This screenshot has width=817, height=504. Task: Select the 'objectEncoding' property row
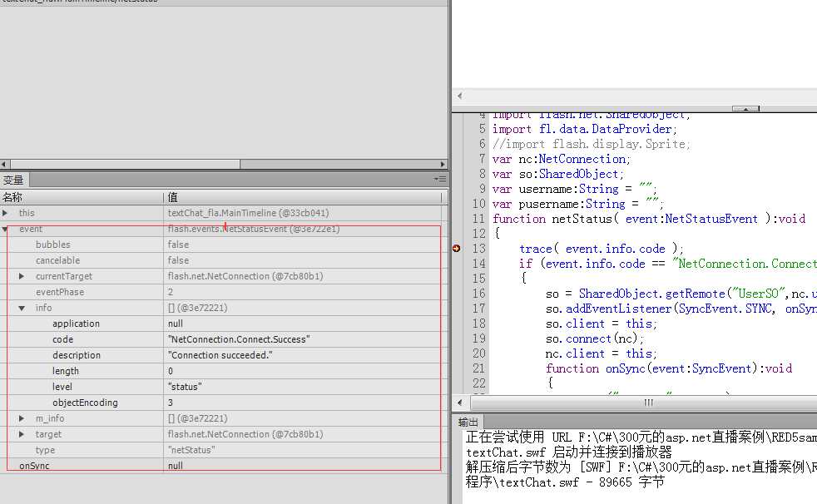(224, 403)
